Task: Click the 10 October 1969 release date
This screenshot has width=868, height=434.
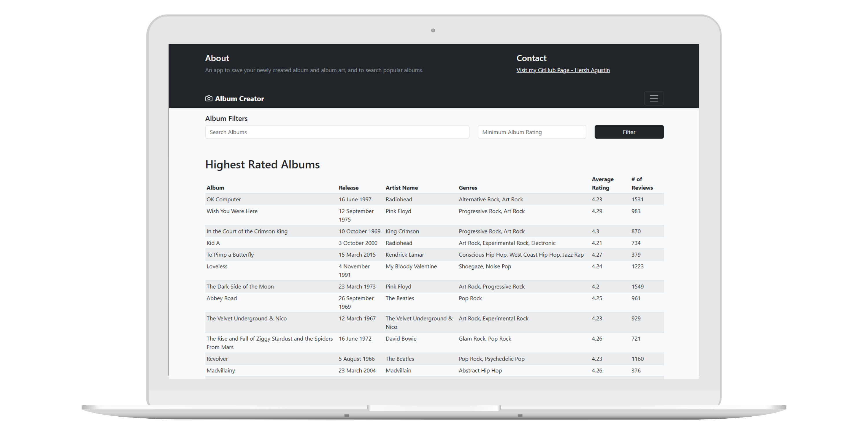Action: [360, 231]
